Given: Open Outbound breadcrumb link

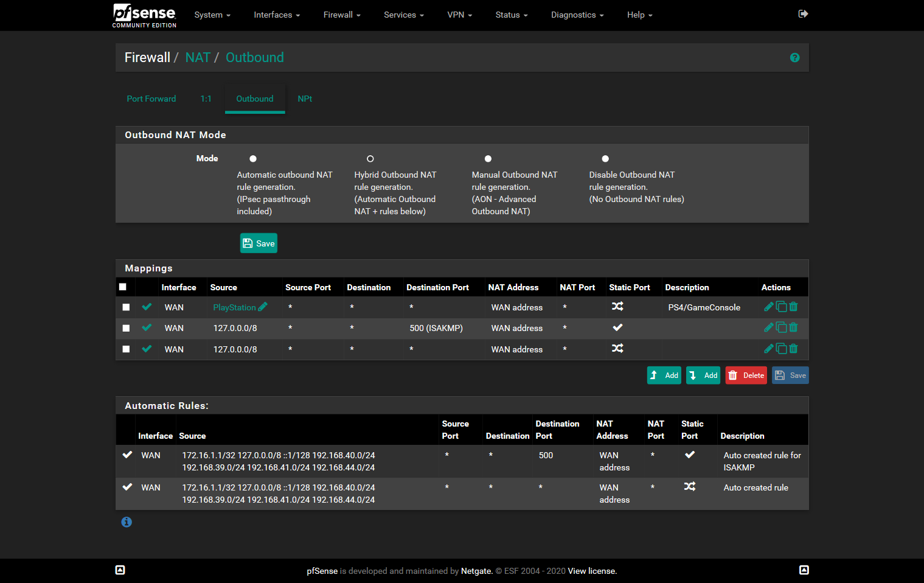Looking at the screenshot, I should [x=255, y=58].
